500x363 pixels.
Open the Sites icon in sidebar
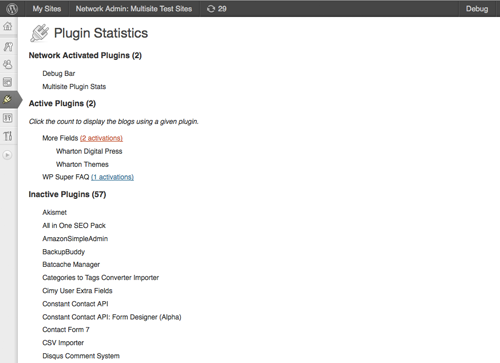[x=8, y=46]
